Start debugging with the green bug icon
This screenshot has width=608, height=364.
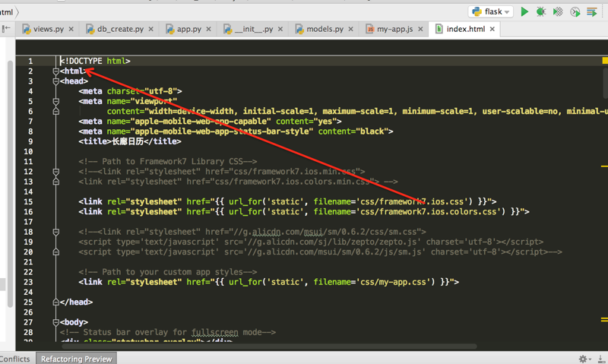click(541, 12)
